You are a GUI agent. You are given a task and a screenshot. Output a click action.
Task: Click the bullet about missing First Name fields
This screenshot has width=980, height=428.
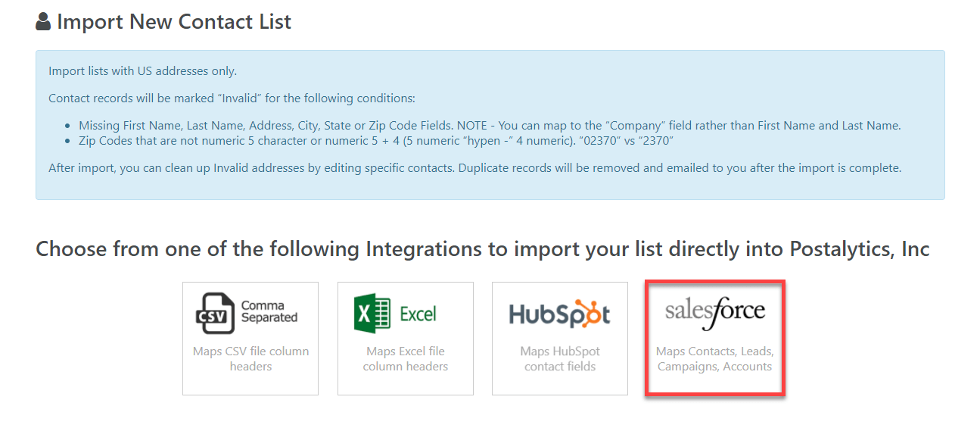pos(490,126)
